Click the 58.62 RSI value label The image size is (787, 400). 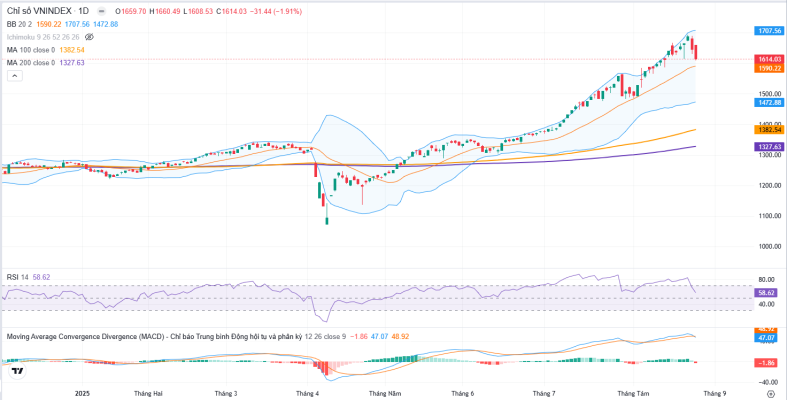[767, 292]
